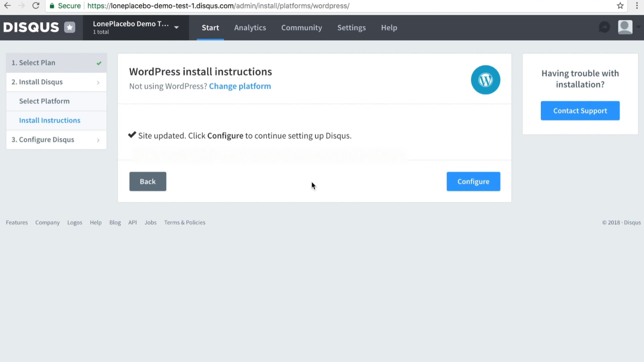Screen dimensions: 644x362
Task: Open the Blog footer link
Action: (115, 222)
